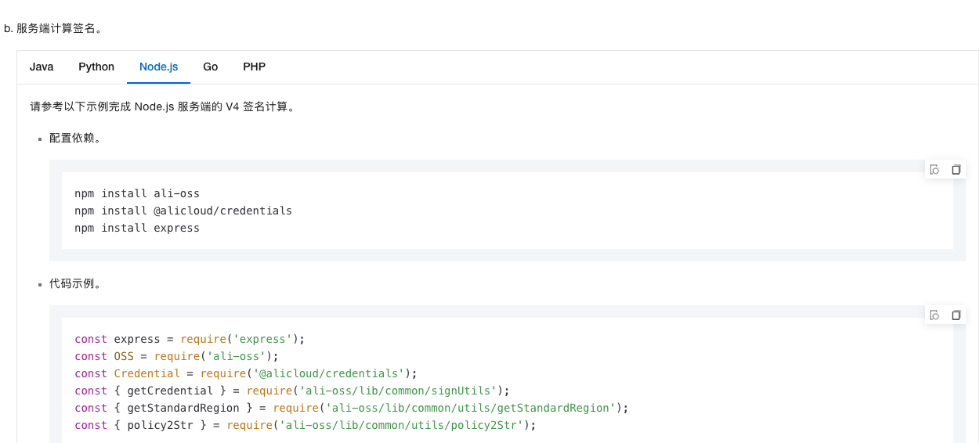980x443 pixels.
Task: Click the line 'npm install ali-oss'
Action: coord(137,193)
